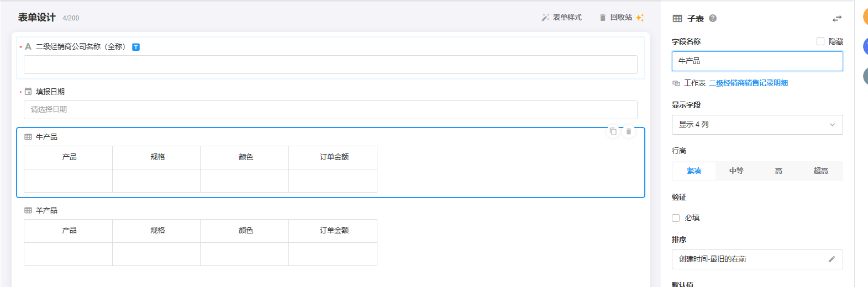The image size is (868, 287).
Task: Select 中等 row height
Action: point(736,171)
